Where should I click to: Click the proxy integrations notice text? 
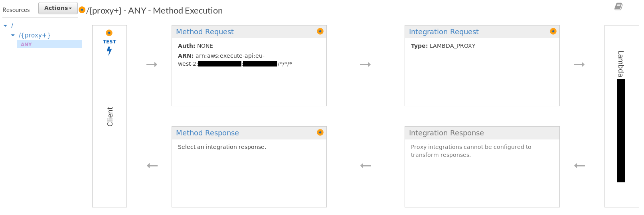coord(471,151)
